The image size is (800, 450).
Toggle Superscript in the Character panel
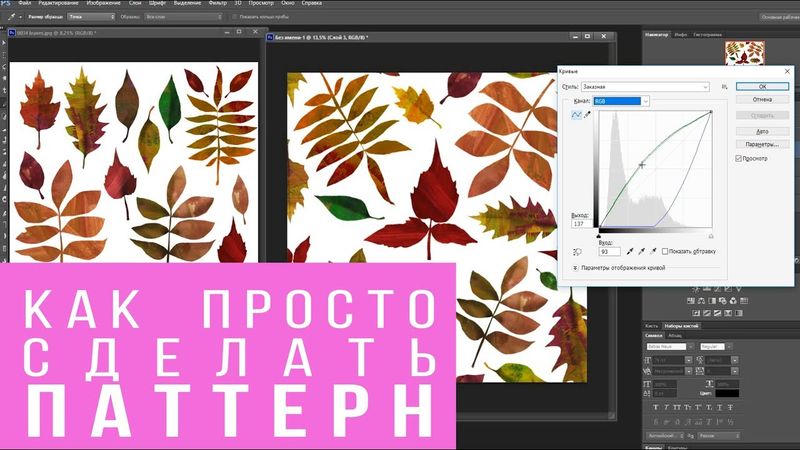698,407
